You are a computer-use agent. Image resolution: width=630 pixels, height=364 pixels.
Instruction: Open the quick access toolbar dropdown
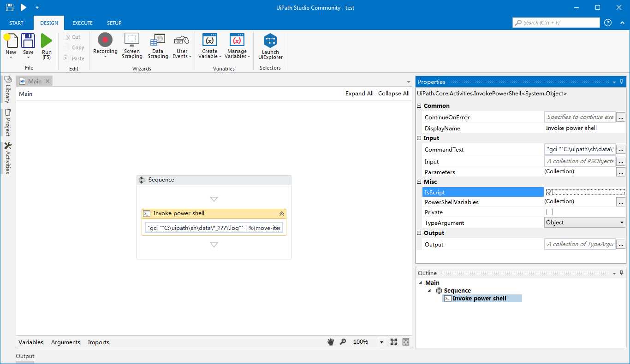(x=37, y=7)
